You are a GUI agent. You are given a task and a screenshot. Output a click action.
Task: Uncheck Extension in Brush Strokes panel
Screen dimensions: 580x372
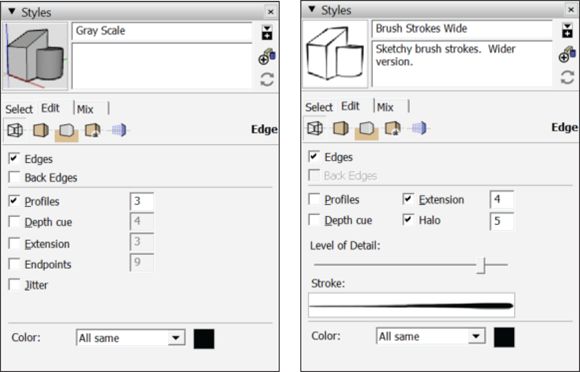pyautogui.click(x=408, y=199)
